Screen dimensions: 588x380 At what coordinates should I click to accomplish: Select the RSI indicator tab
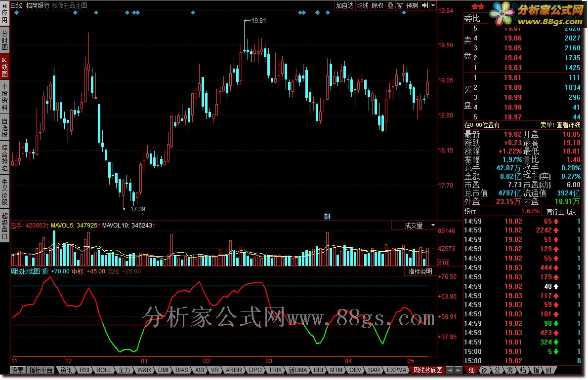click(x=84, y=370)
